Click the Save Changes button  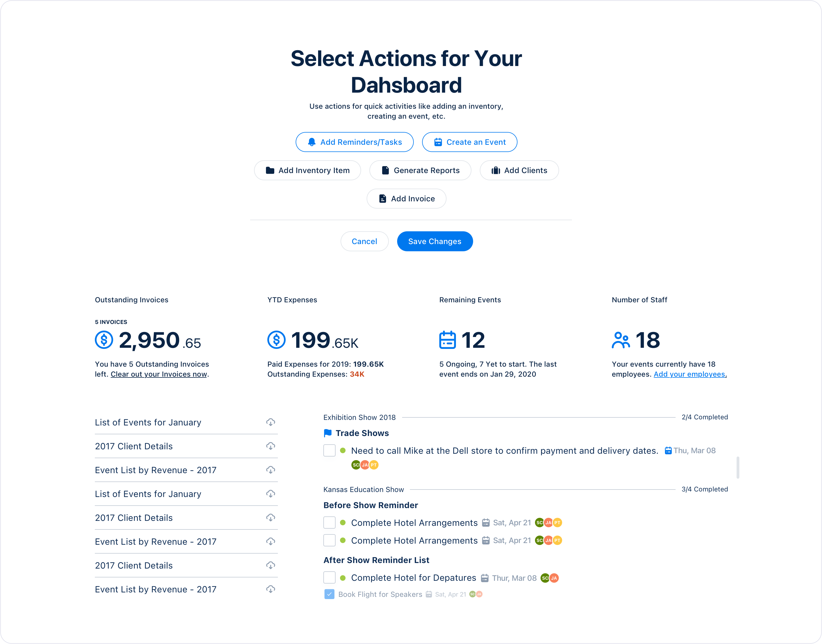click(x=435, y=241)
